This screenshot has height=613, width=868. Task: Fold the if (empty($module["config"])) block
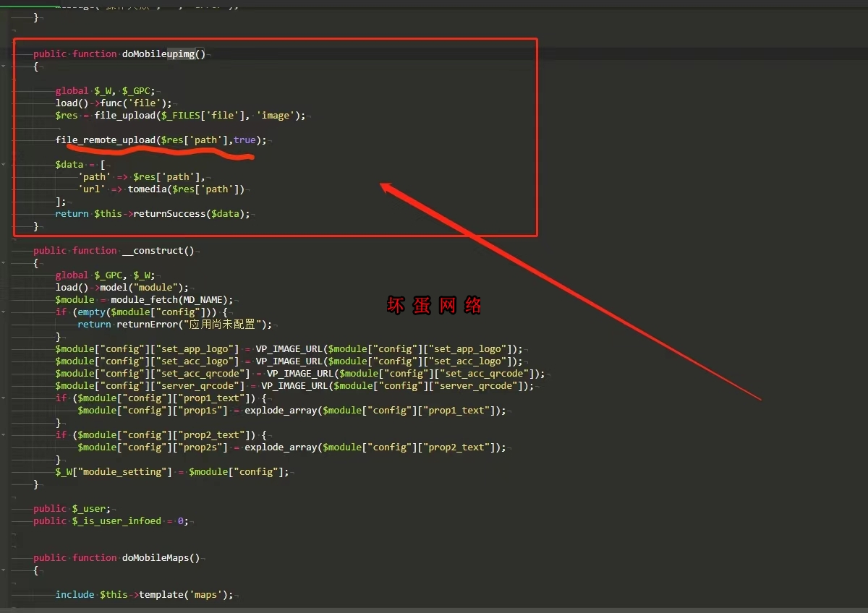tap(4, 312)
